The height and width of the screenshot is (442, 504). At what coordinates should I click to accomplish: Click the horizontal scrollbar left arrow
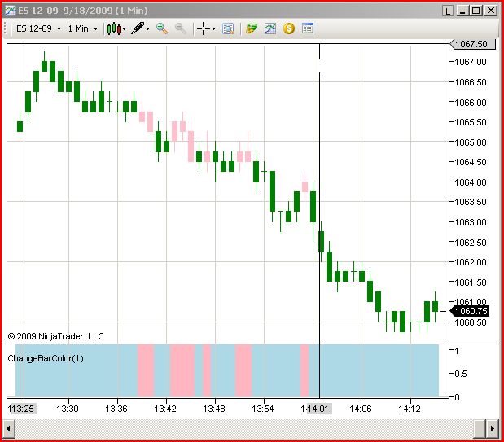click(x=9, y=429)
